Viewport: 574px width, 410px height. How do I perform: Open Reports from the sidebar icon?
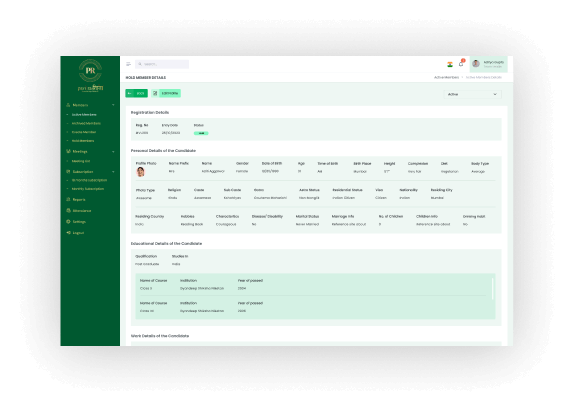coord(68,200)
